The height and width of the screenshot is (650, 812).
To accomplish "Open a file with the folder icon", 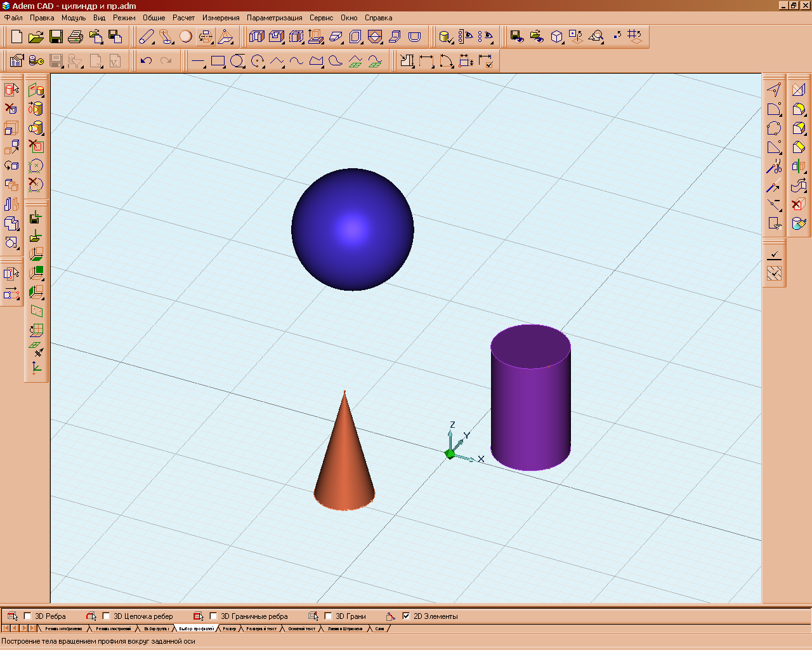I will [36, 37].
